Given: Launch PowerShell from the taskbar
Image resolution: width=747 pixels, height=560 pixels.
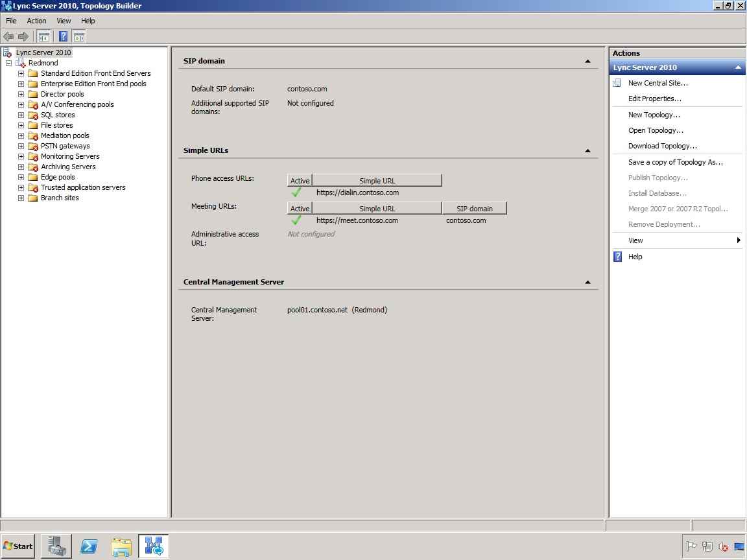Looking at the screenshot, I should pos(89,546).
